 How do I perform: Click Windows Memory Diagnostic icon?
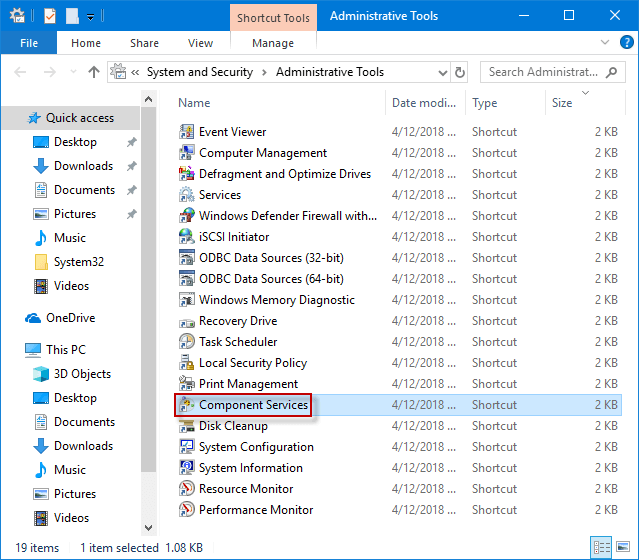187,300
